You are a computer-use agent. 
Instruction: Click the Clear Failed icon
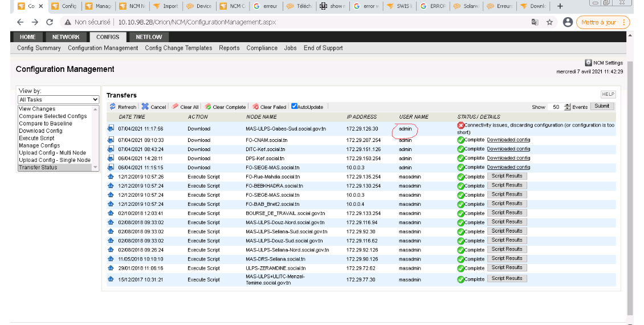[x=256, y=107]
